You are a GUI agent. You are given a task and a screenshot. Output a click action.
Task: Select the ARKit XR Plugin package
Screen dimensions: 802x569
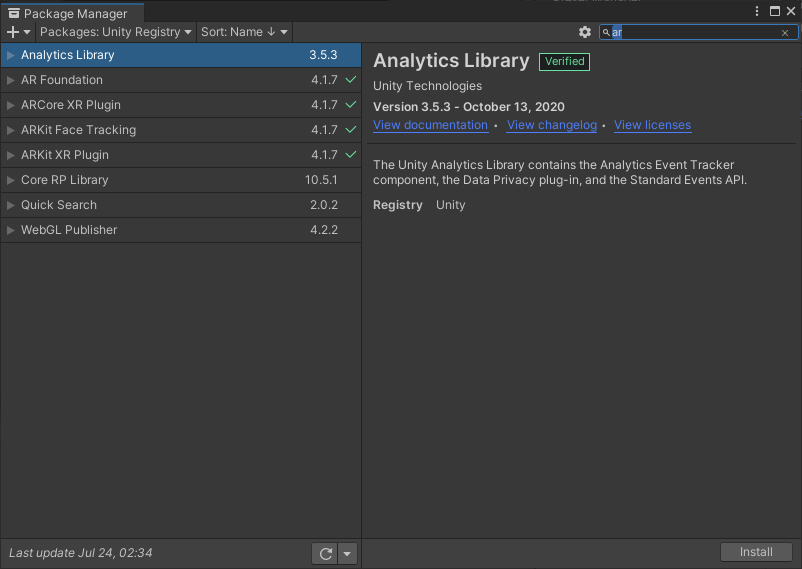click(x=181, y=155)
